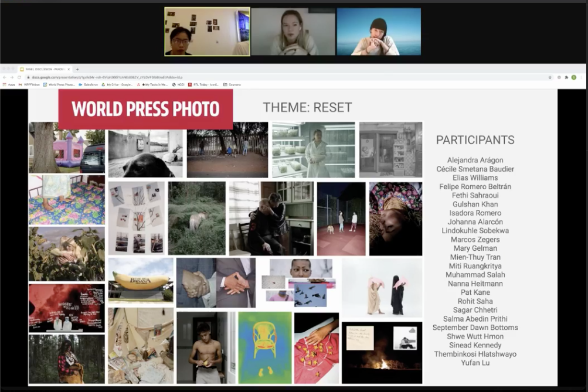Open the WPPF Inbox bookmark

(29, 85)
